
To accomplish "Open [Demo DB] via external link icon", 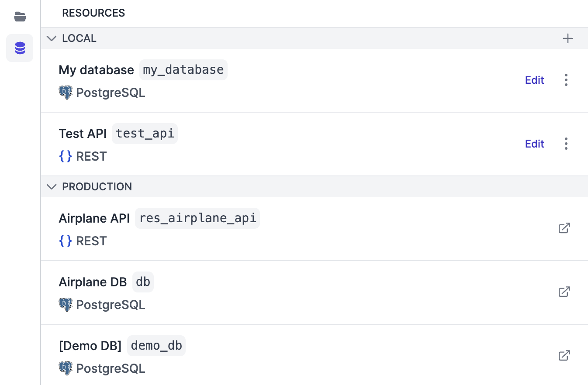I will coord(564,356).
